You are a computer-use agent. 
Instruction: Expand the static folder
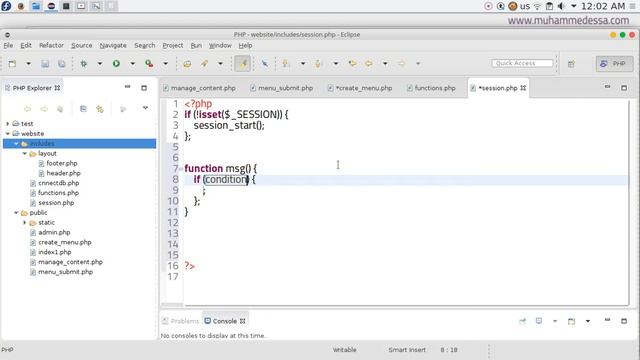[x=24, y=222]
